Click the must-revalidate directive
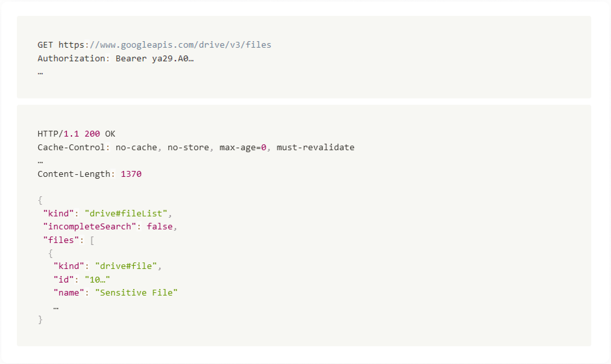The image size is (611, 364). pos(315,147)
